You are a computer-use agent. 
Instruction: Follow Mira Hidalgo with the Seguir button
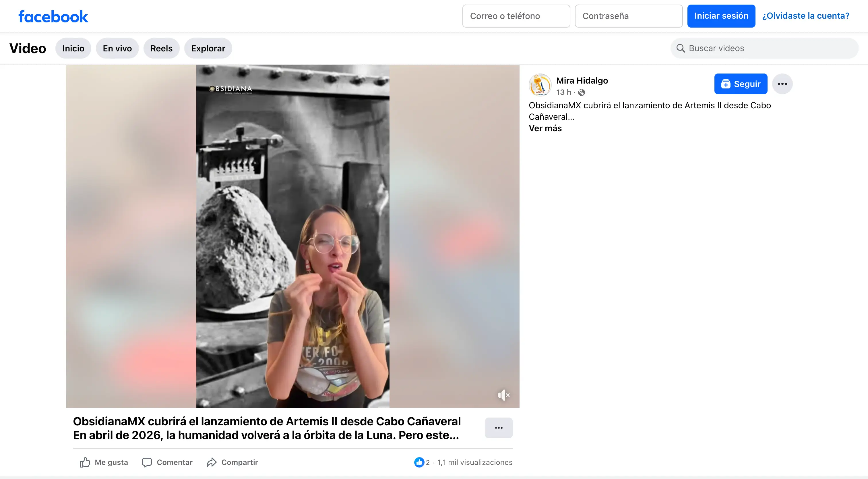pyautogui.click(x=741, y=84)
